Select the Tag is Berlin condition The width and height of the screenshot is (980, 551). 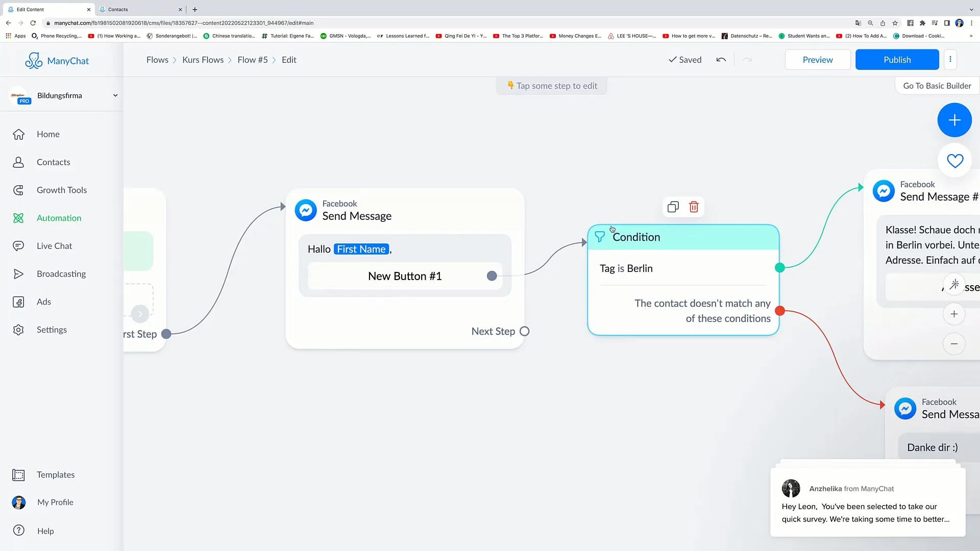coord(626,268)
